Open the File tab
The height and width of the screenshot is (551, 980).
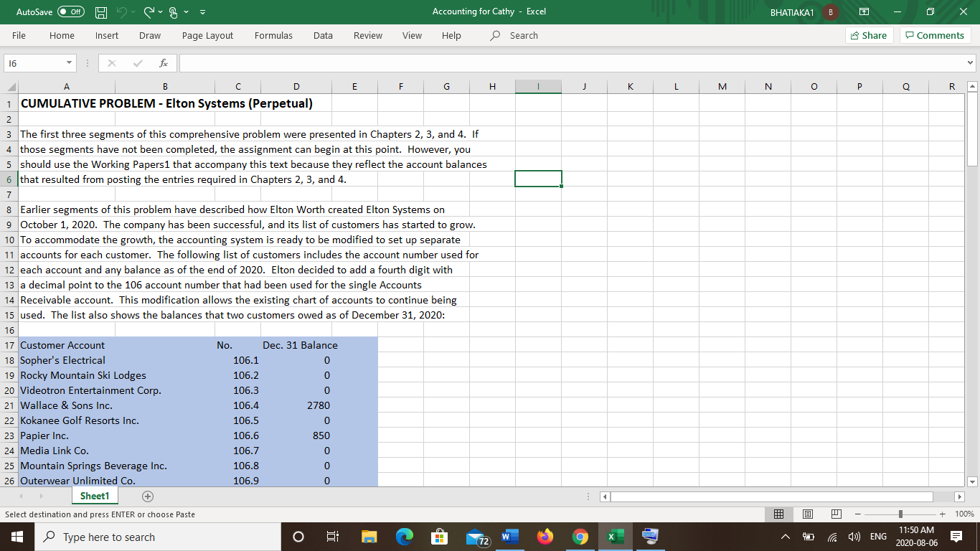(x=19, y=35)
